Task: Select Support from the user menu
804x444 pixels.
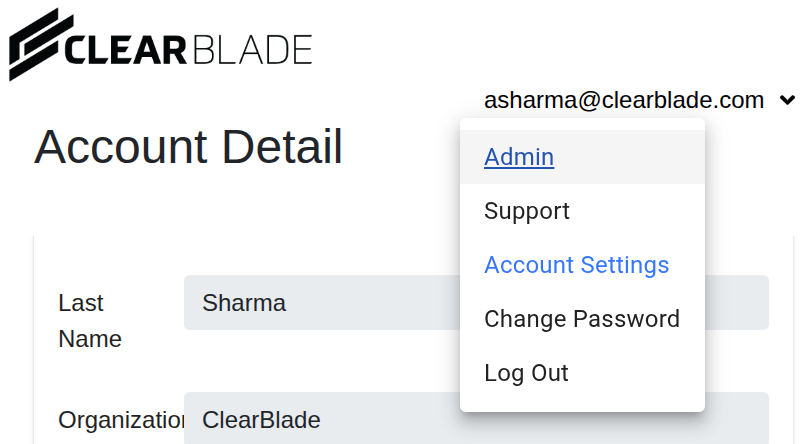Action: [x=527, y=211]
